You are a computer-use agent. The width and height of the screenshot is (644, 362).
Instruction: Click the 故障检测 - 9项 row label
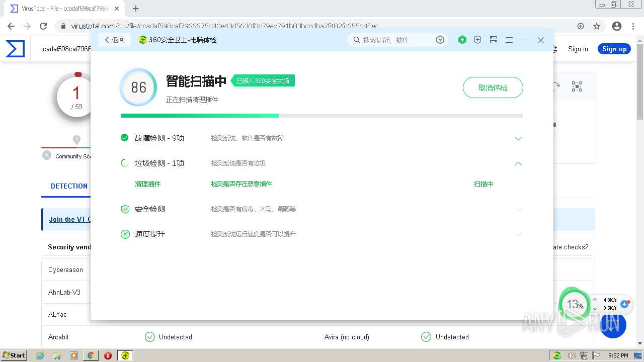pos(159,138)
